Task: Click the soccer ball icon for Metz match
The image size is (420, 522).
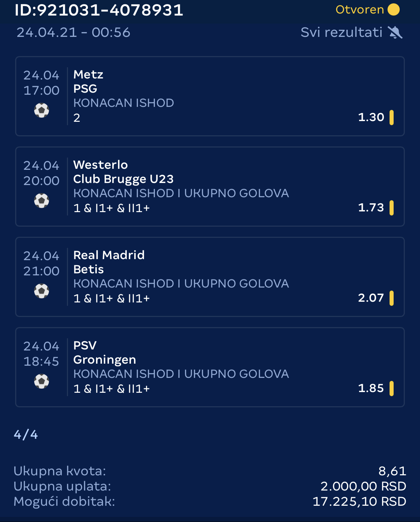Action: 42,110
